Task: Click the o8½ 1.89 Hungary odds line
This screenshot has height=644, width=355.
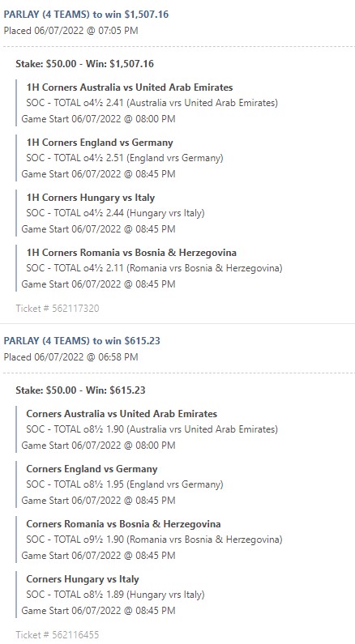Action: (115, 595)
